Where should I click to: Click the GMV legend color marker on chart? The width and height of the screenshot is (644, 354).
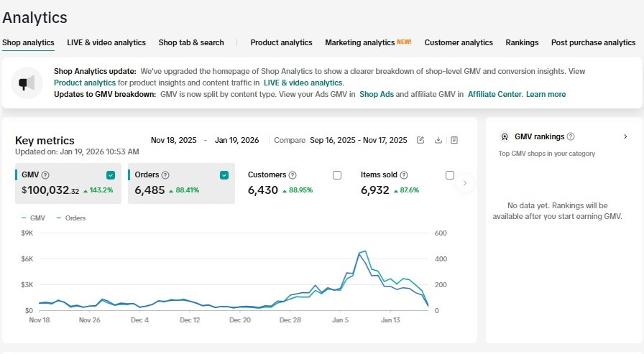coord(24,218)
